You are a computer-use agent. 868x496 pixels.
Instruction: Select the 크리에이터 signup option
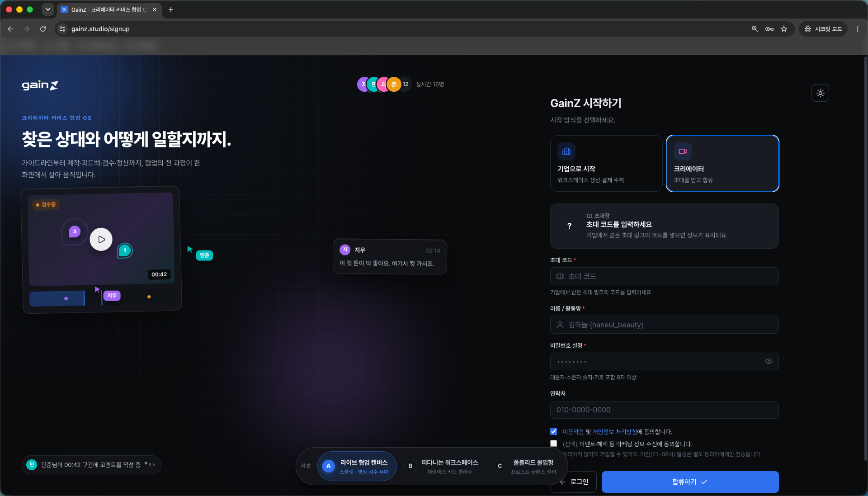tap(722, 163)
